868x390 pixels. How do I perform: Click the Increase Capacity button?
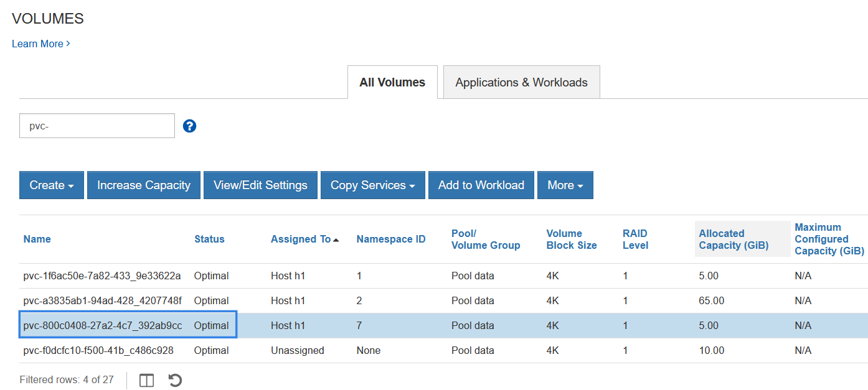[144, 185]
